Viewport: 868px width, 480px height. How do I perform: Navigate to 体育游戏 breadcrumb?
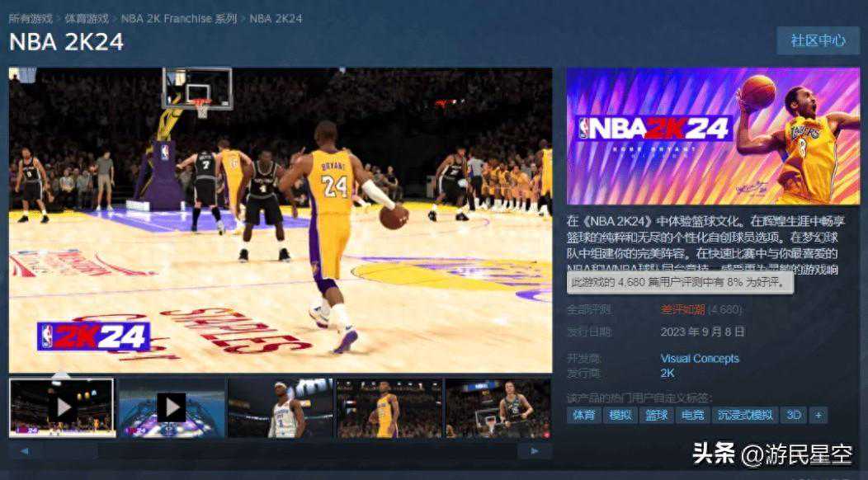tap(87, 18)
